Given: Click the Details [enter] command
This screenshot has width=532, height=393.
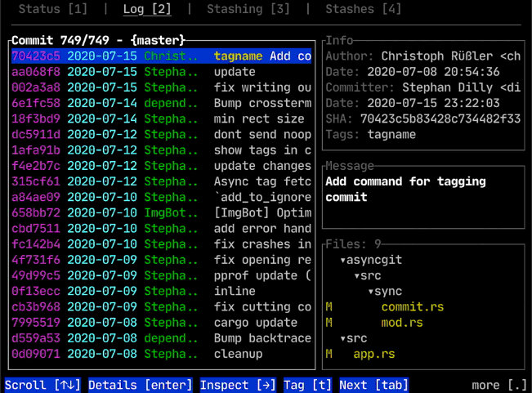Looking at the screenshot, I should 140,385.
